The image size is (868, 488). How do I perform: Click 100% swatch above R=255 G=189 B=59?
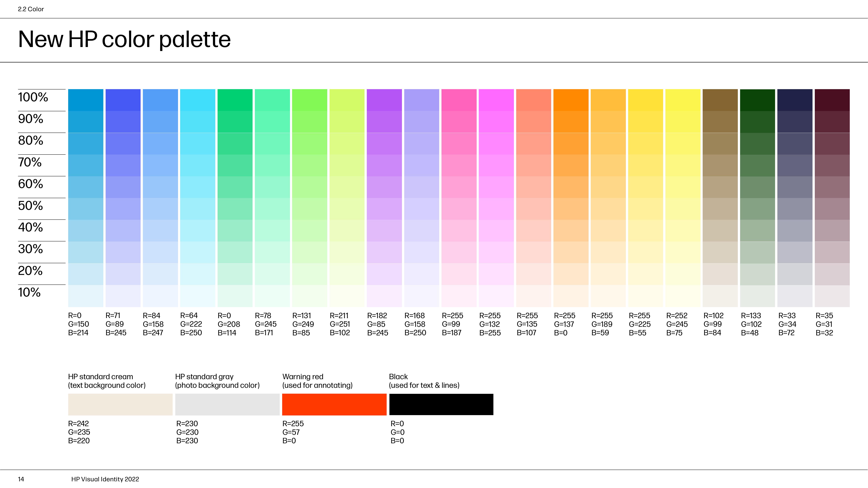[x=609, y=100]
